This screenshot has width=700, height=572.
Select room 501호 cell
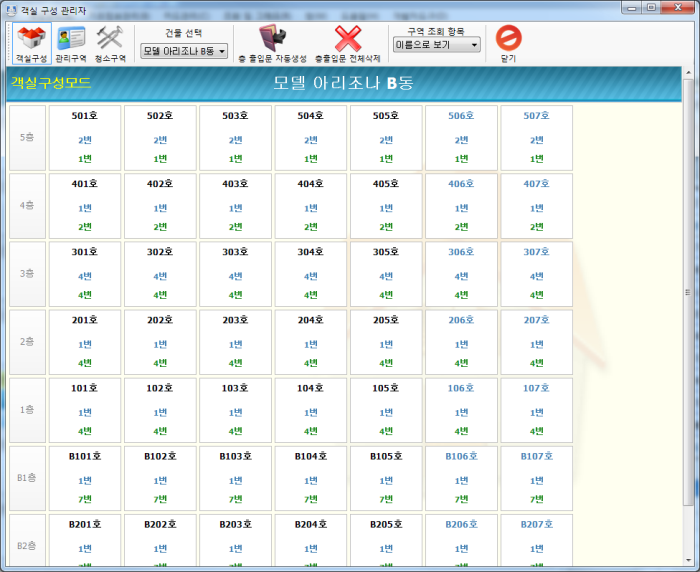(x=85, y=138)
